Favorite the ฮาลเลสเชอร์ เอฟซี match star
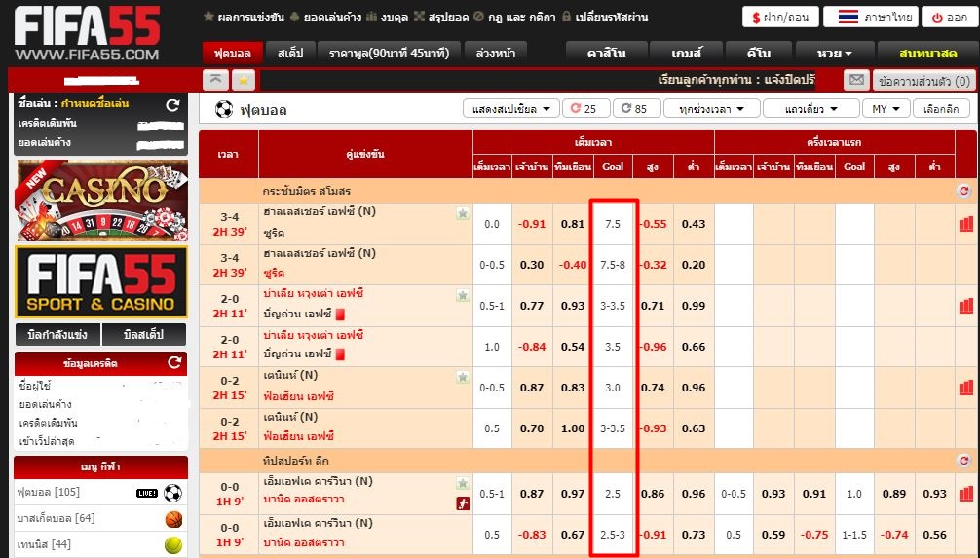Viewport: 980px width, 558px height. click(463, 213)
